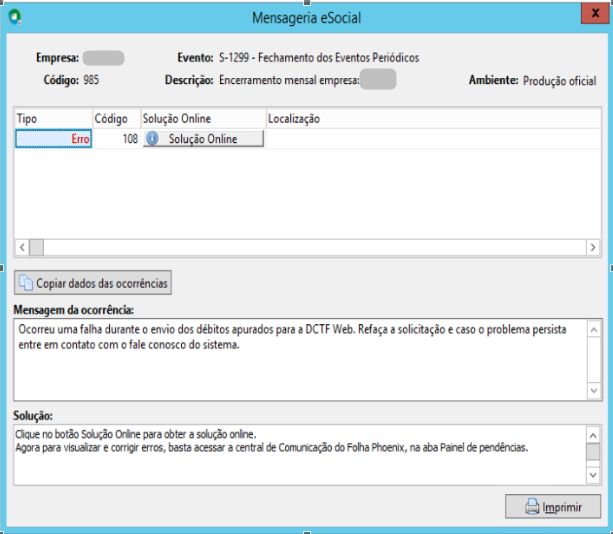Copy occurrence data with Copiar dados das ocorrências
This screenshot has width=613, height=534.
[93, 283]
